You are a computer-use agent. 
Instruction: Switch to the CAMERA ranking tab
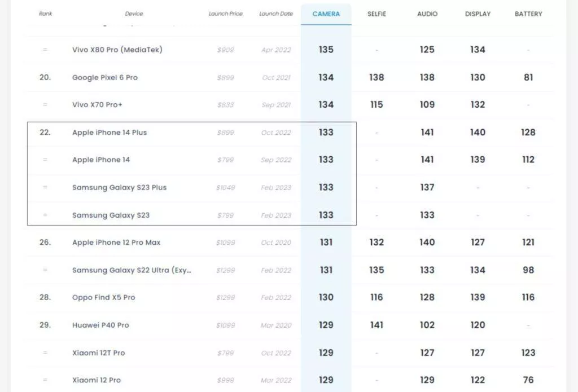[326, 14]
